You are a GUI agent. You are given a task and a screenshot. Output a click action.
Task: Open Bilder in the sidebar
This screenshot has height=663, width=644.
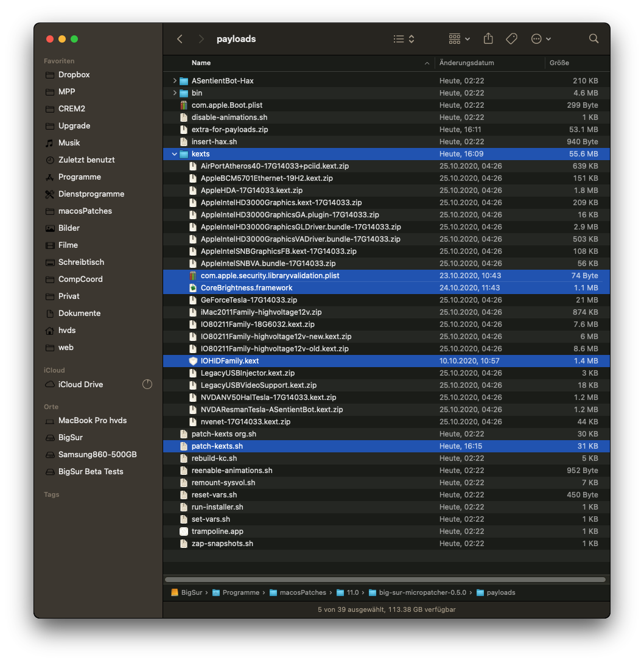pyautogui.click(x=69, y=228)
